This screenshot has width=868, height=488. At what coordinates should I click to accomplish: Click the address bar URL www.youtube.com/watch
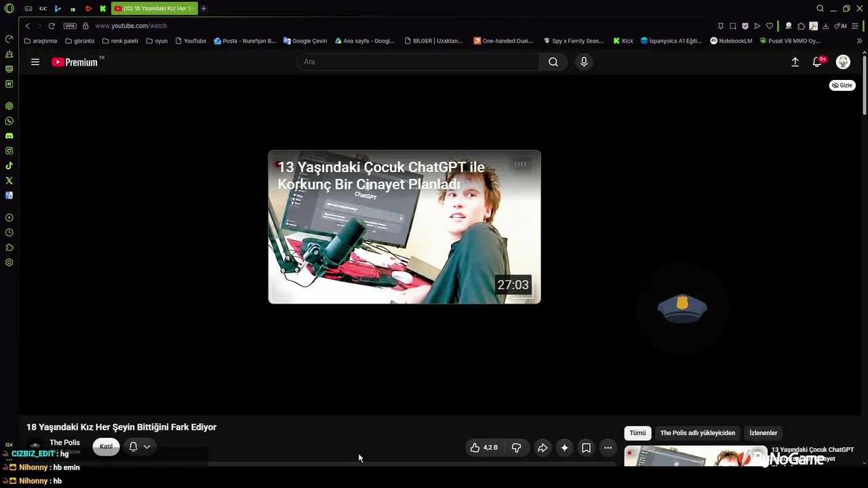click(131, 26)
